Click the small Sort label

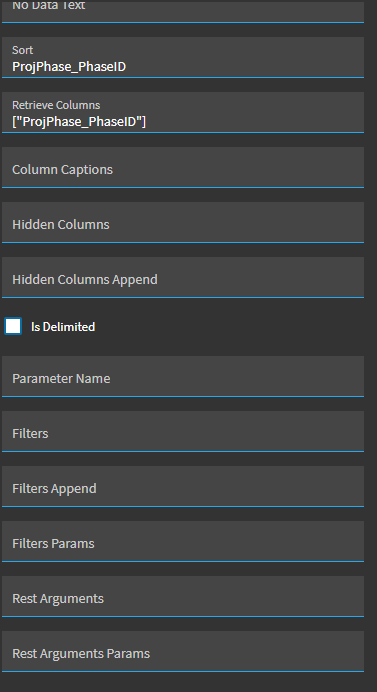pyautogui.click(x=23, y=50)
